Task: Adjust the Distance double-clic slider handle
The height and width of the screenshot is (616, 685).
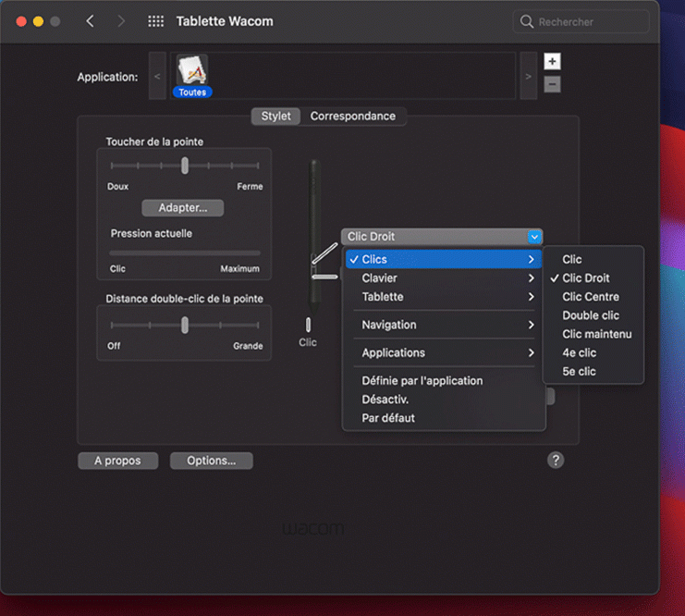Action: (185, 326)
